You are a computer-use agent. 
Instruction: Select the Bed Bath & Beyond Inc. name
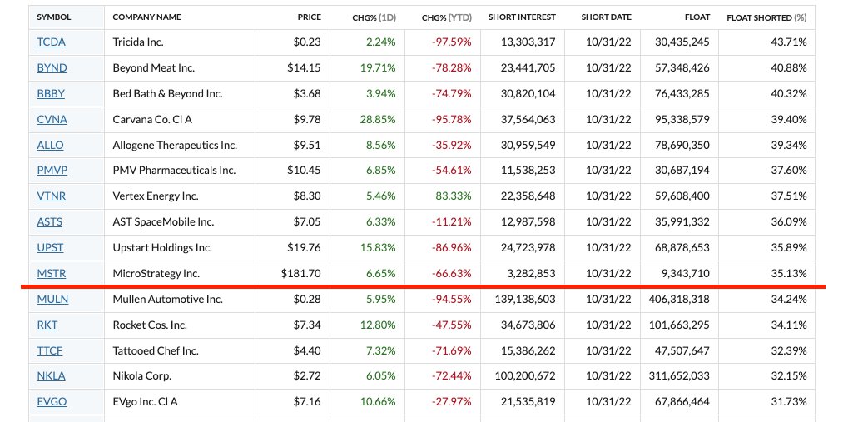168,93
